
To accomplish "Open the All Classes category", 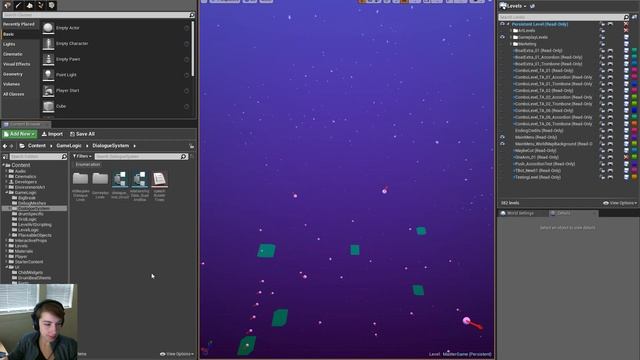I will point(13,94).
